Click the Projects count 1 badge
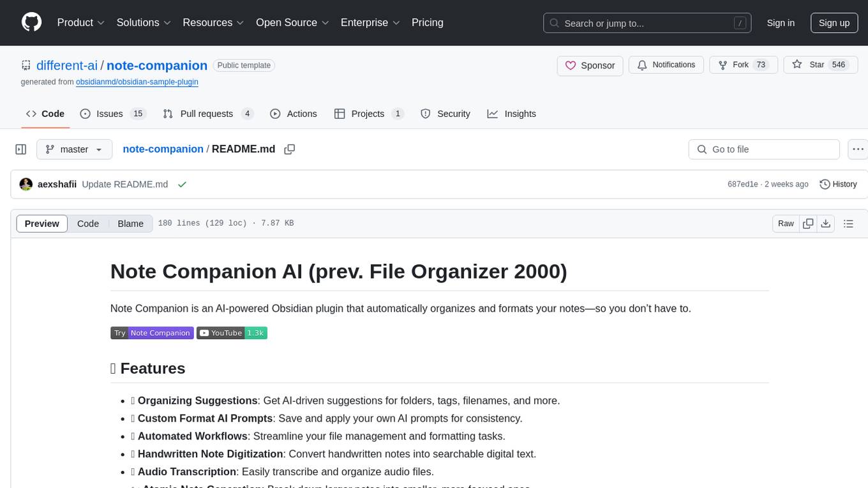868x488 pixels. pyautogui.click(x=398, y=114)
